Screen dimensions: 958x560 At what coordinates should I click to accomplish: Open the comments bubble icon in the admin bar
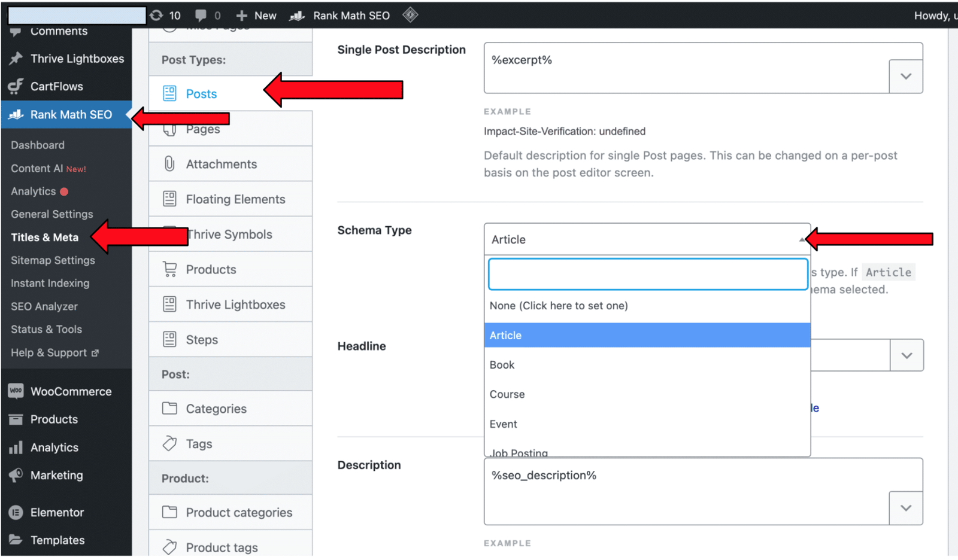(x=201, y=16)
